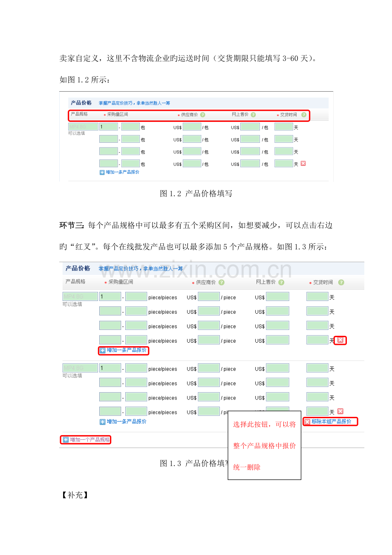Click help icon beside 交货时间 in Figure 1.3
This screenshot has height=555, width=392.
point(341,282)
